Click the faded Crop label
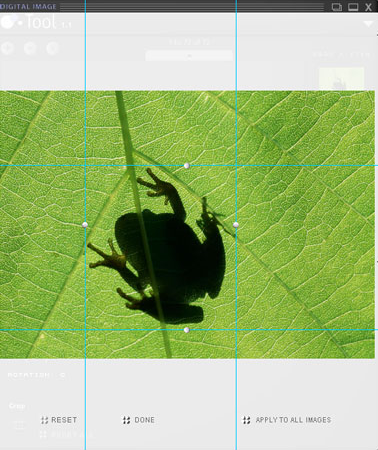This screenshot has height=450, width=378. 17,406
